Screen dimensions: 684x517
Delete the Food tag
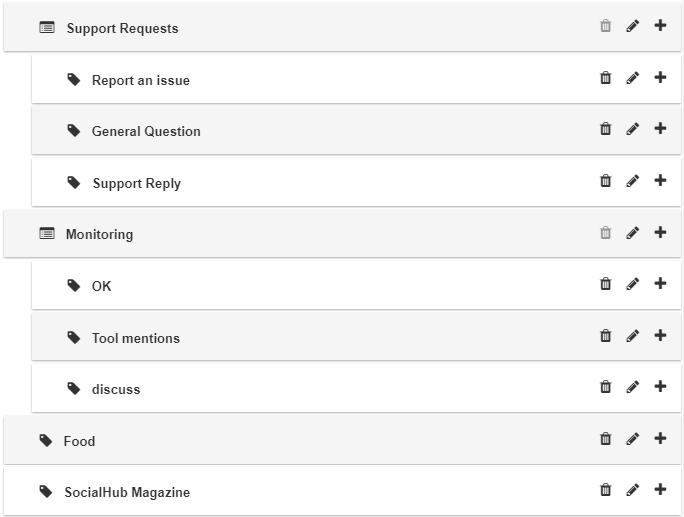click(605, 439)
